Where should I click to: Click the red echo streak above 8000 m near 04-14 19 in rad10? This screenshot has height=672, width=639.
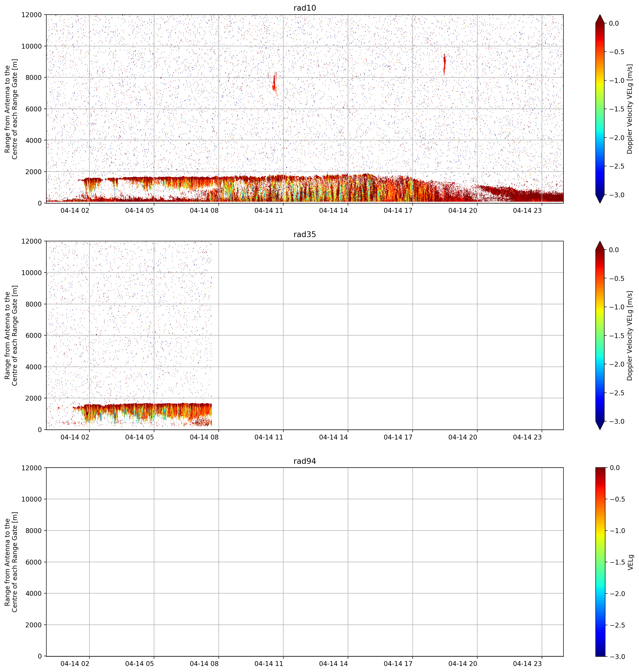445,64
